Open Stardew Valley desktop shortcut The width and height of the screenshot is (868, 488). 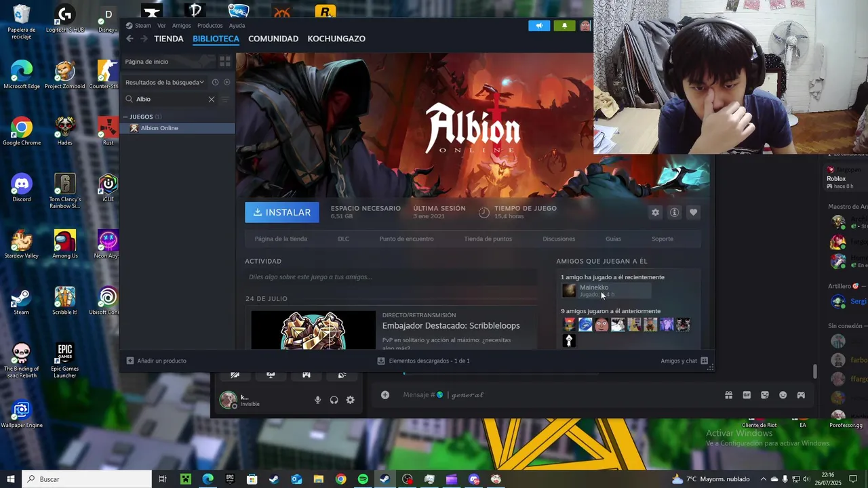pos(22,245)
